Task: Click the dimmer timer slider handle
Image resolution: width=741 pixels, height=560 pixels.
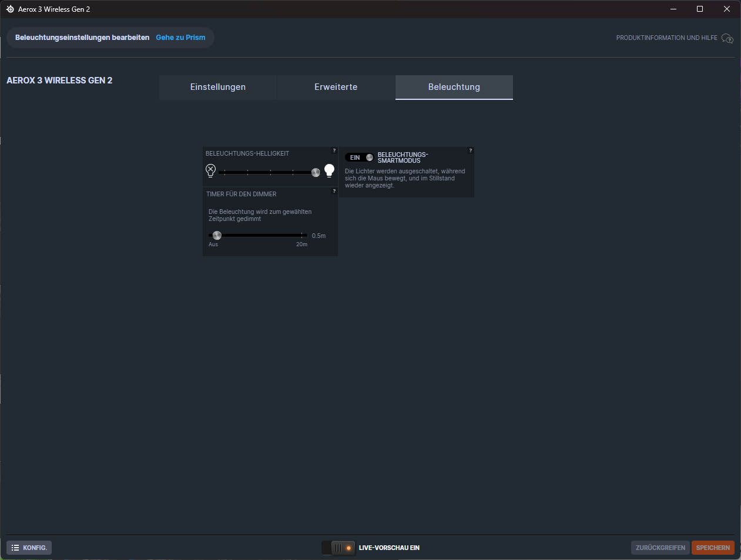Action: pyautogui.click(x=217, y=235)
